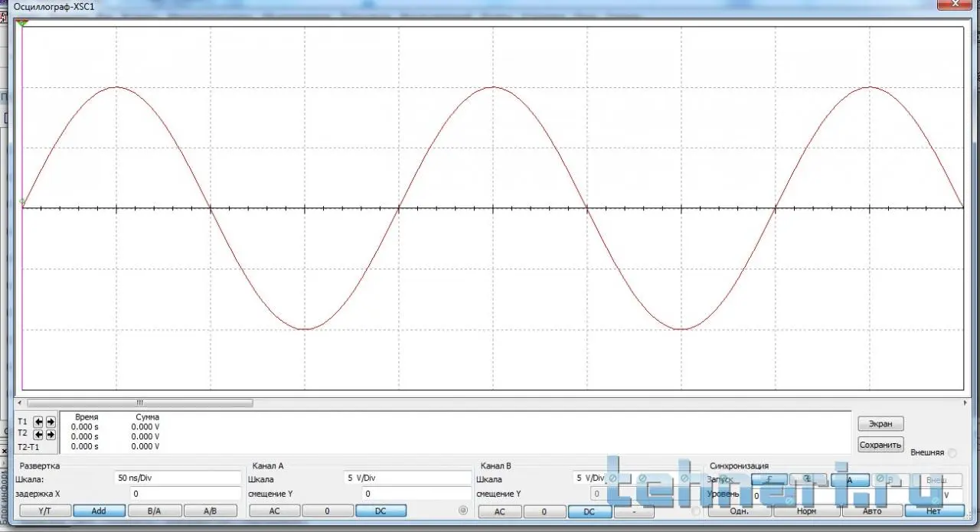Click the Сохранить button

point(880,444)
